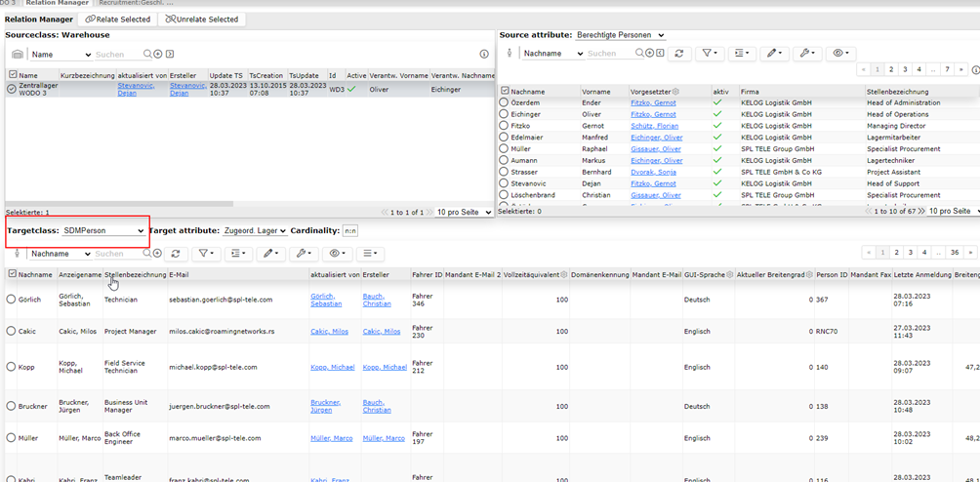
Task: Open indent/grouping menu in source attribute toolbar
Action: click(742, 54)
